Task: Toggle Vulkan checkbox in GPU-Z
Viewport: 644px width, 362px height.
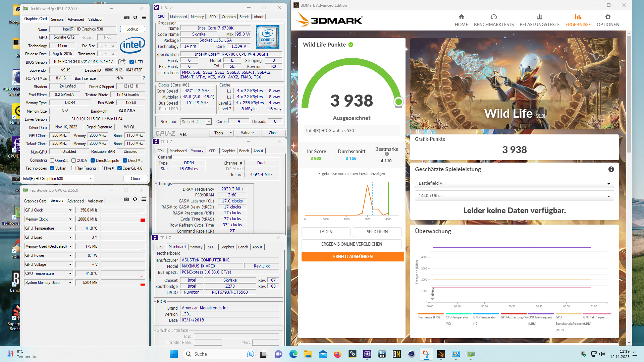Action: pos(52,168)
